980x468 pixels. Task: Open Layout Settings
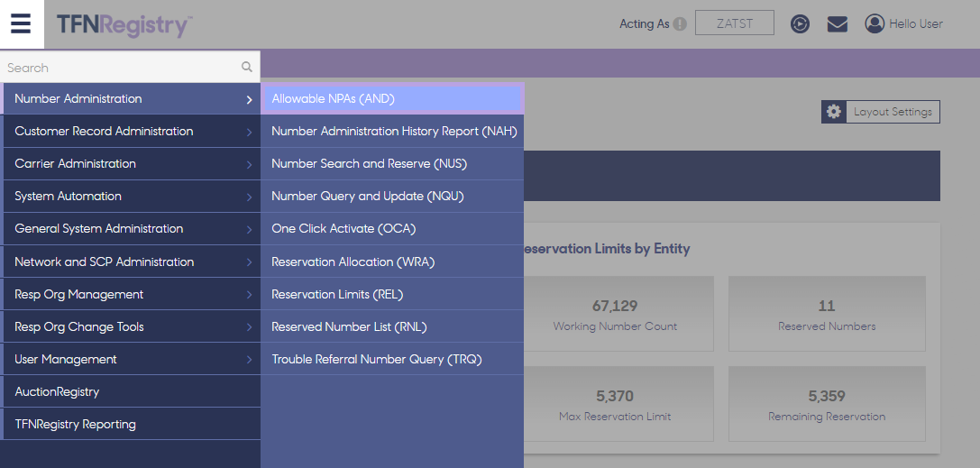[881, 112]
